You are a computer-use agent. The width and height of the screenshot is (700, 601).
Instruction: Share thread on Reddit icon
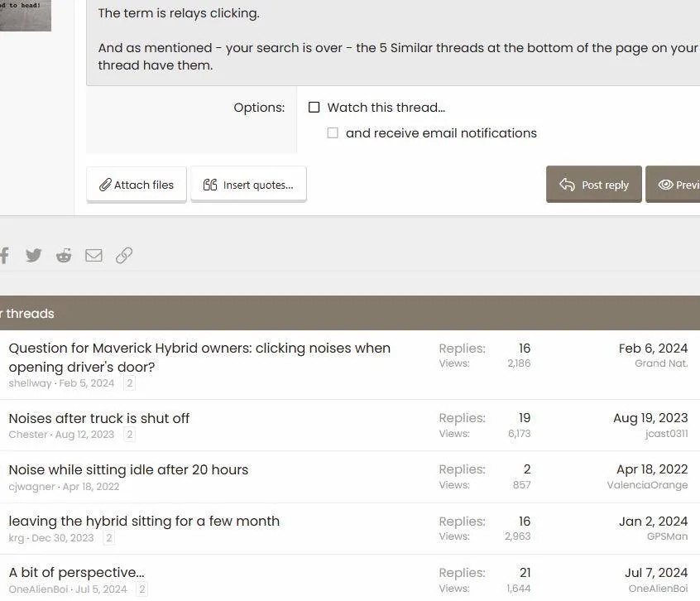[x=64, y=256]
